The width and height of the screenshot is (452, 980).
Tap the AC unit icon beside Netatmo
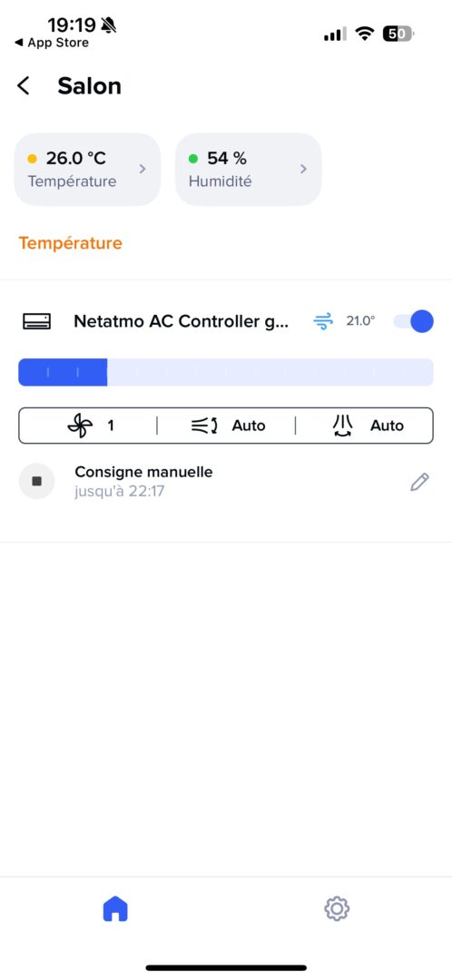pos(37,321)
